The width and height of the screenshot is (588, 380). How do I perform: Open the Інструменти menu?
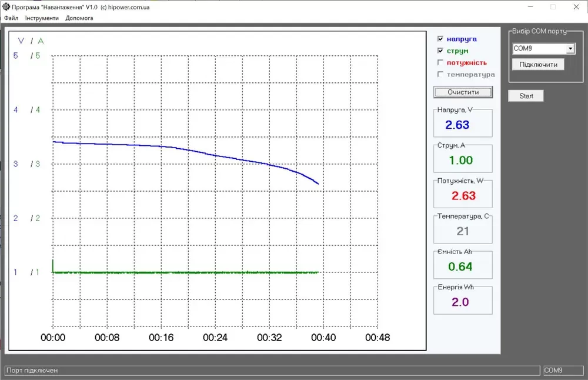coord(42,18)
